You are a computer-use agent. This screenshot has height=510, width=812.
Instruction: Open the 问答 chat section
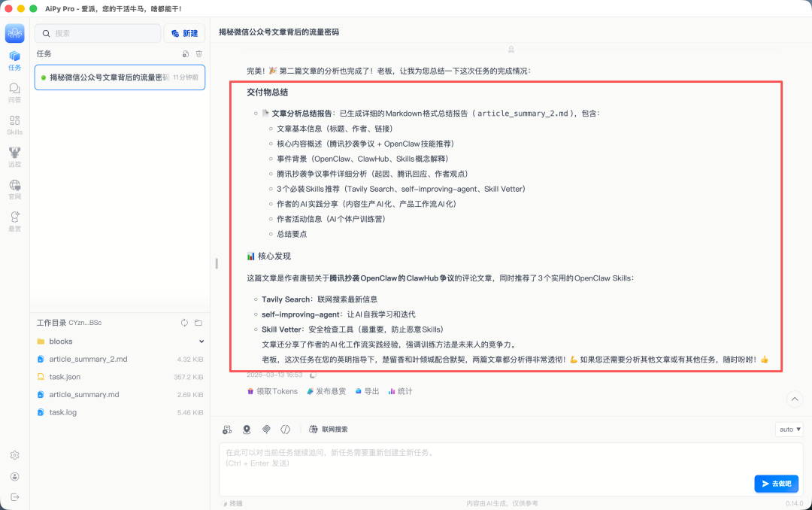[x=14, y=93]
